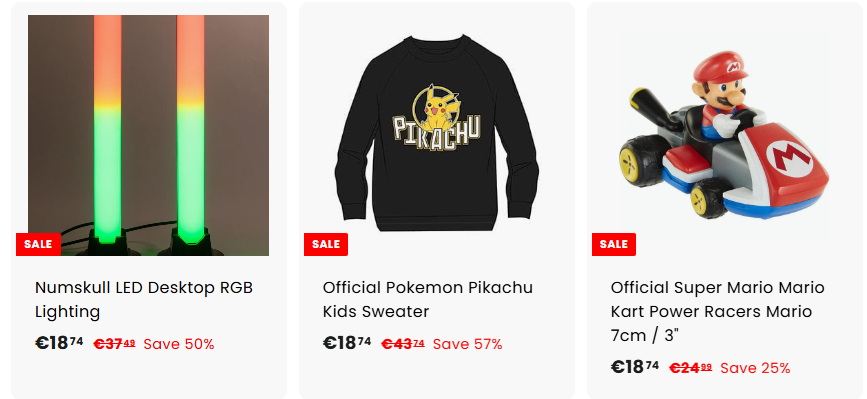
Task: Open Official Super Mario Kart Power Racers title
Action: 718,311
